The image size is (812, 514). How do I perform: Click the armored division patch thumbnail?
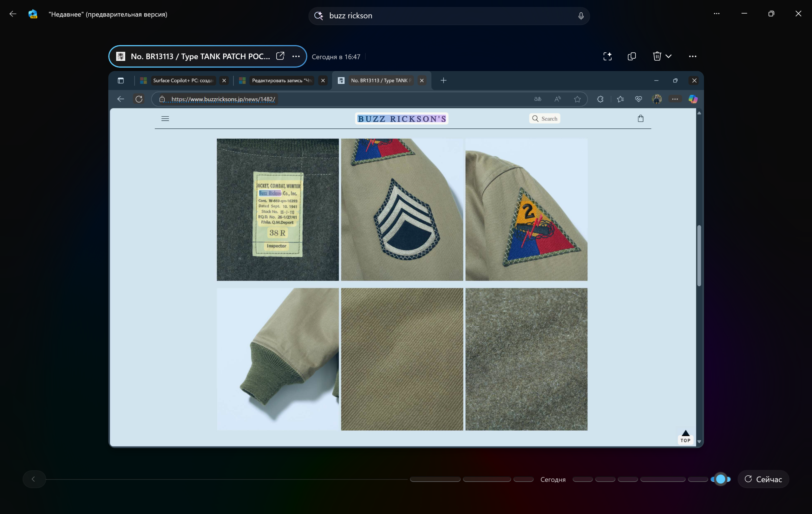click(x=526, y=210)
